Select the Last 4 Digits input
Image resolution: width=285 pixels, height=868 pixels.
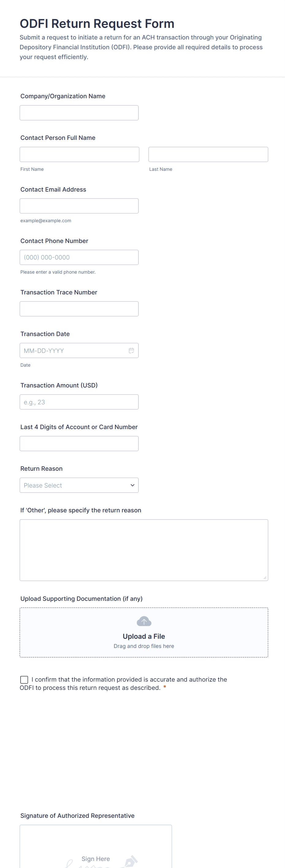pos(79,443)
